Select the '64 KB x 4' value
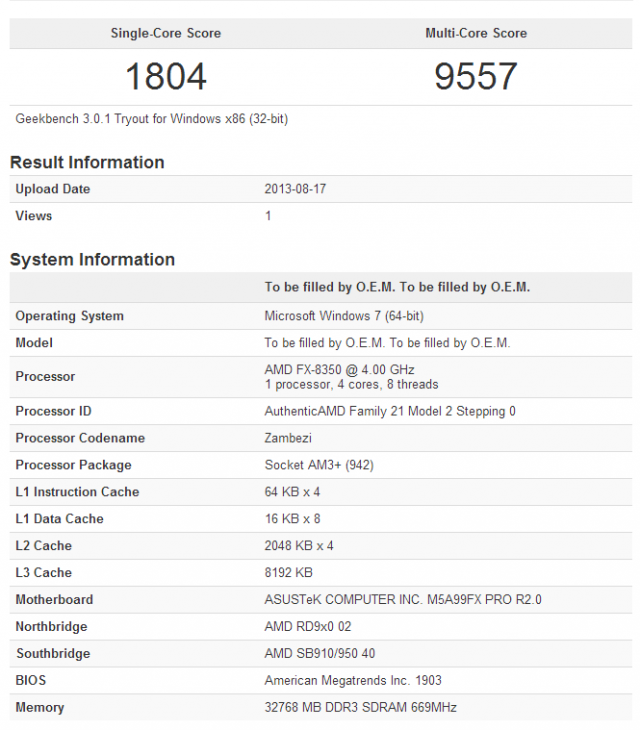 (x=292, y=492)
